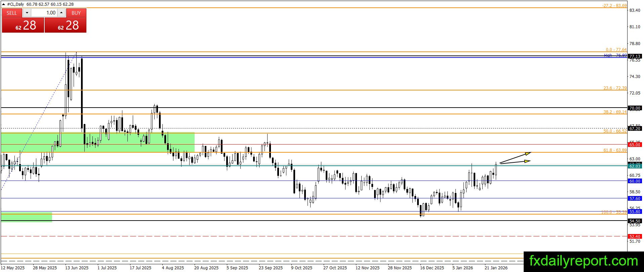Click 78.80 on the price axis

(x=635, y=44)
